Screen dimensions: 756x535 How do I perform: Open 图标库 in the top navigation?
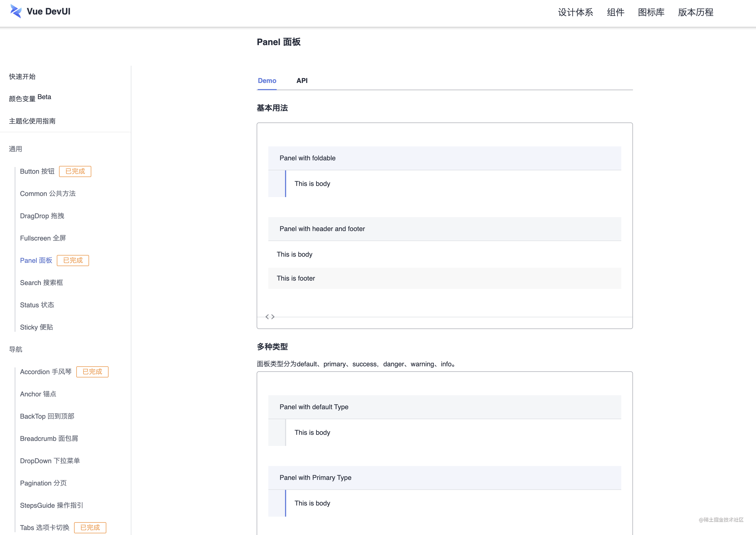click(651, 13)
